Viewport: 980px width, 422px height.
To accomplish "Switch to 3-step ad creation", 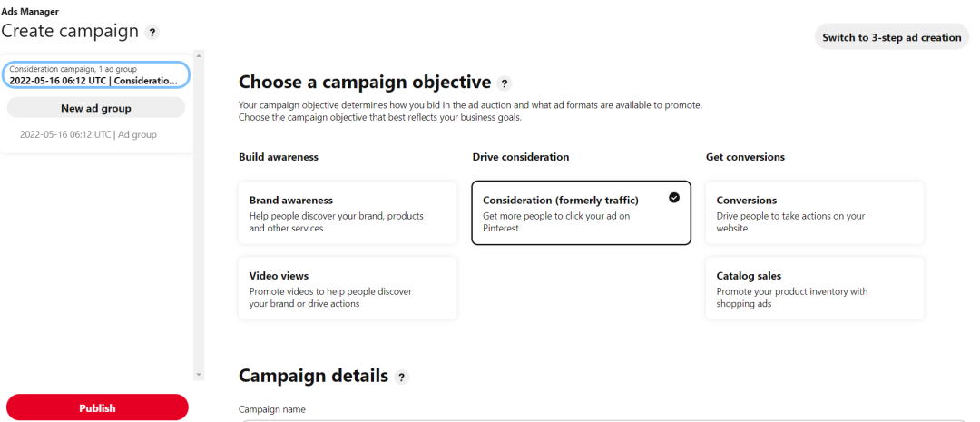I will (x=892, y=37).
